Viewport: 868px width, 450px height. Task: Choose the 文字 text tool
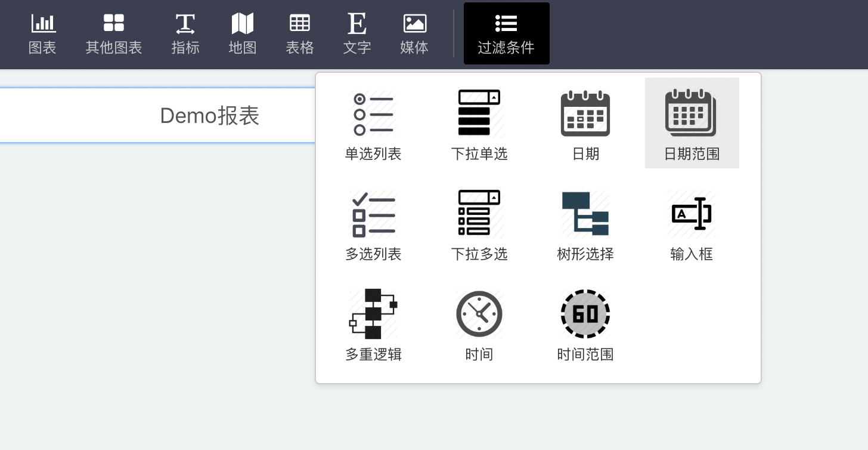357,34
